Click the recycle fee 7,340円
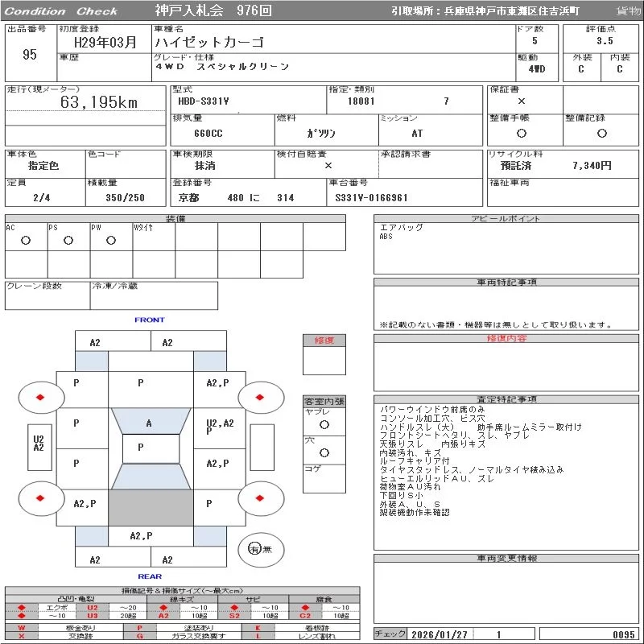The height and width of the screenshot is (644, 644). [592, 166]
